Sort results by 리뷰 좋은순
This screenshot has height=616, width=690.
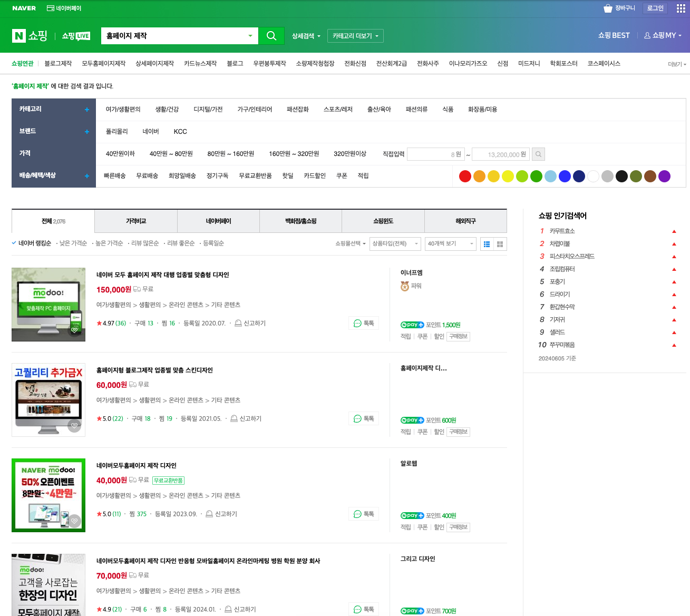[181, 243]
